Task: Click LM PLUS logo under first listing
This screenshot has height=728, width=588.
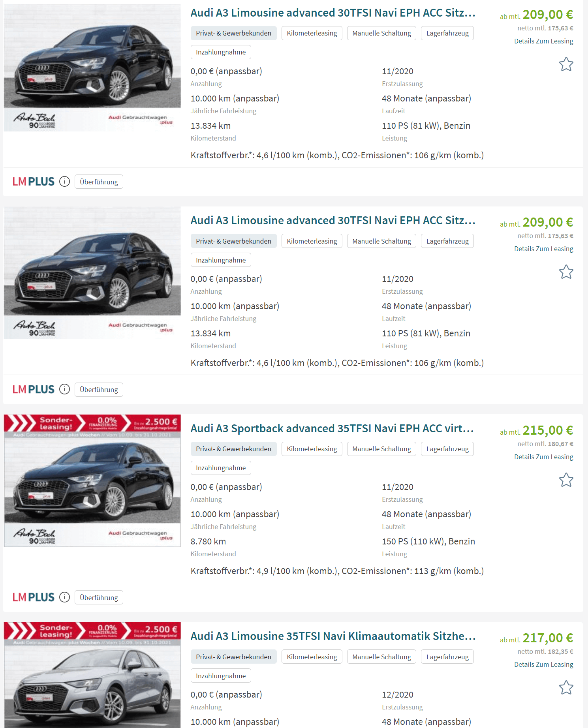Action: [x=34, y=182]
